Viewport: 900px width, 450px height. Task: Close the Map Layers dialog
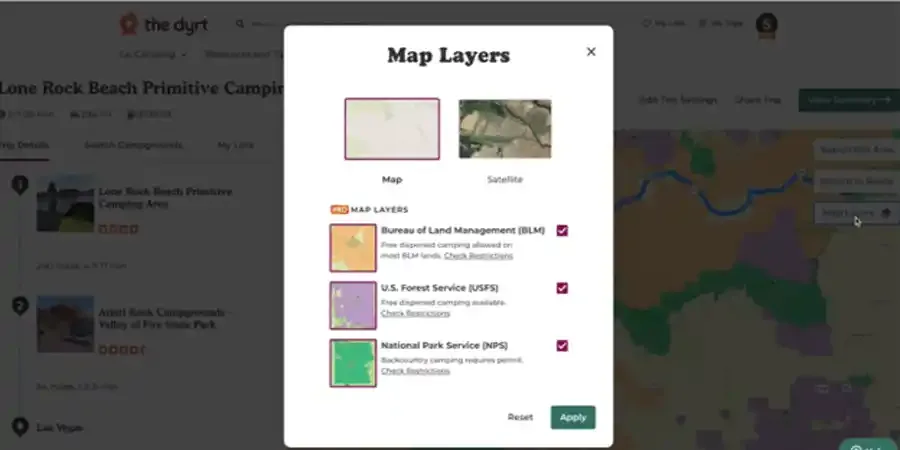click(x=591, y=52)
